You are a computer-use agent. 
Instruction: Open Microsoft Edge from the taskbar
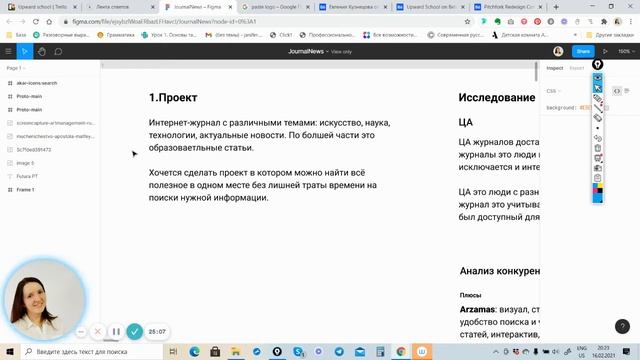194,351
